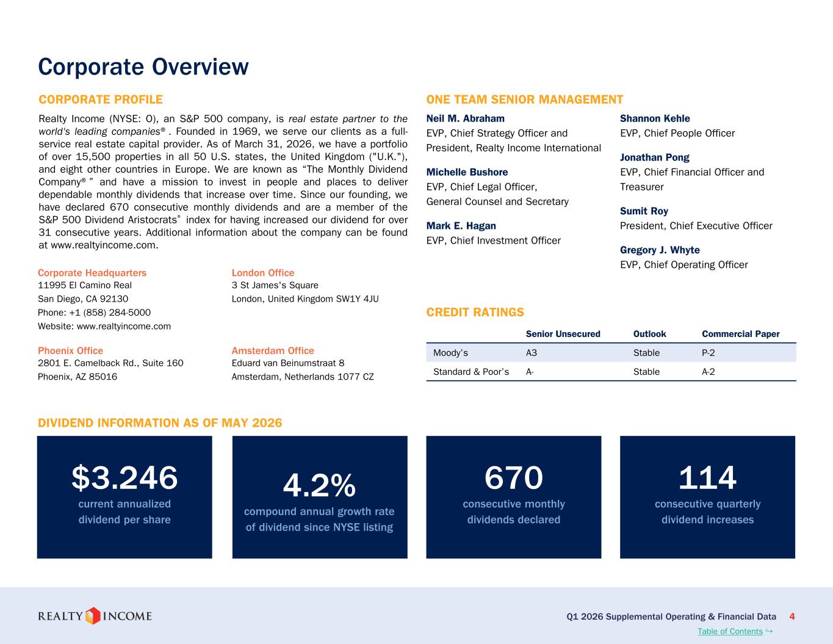The height and width of the screenshot is (644, 833).
Task: Click the A- senior unsecured rating
Action: pyautogui.click(x=530, y=371)
